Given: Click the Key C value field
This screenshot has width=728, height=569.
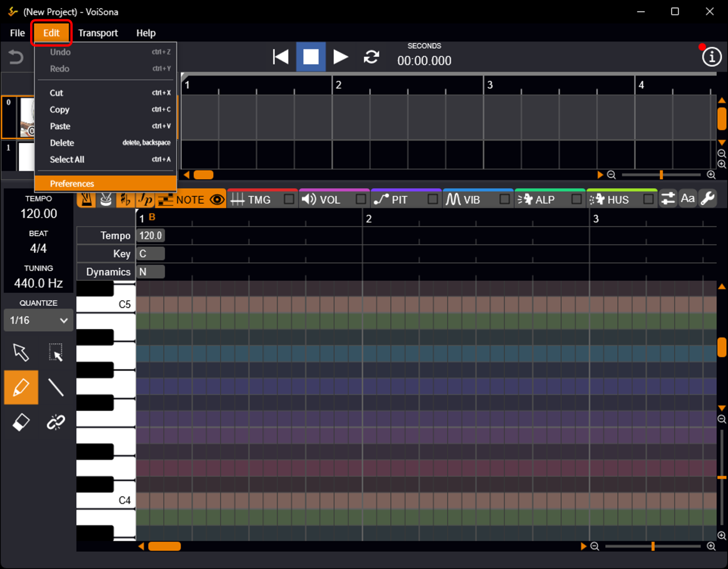Looking at the screenshot, I should (x=151, y=254).
